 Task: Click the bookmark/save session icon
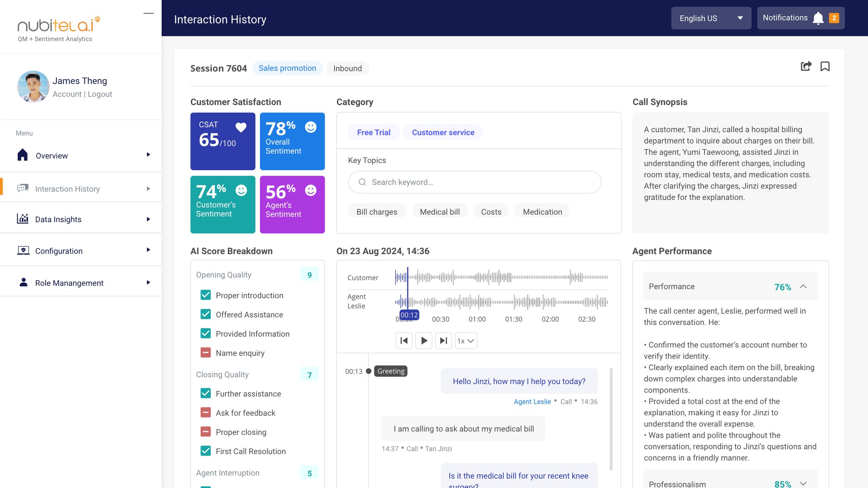tap(824, 66)
